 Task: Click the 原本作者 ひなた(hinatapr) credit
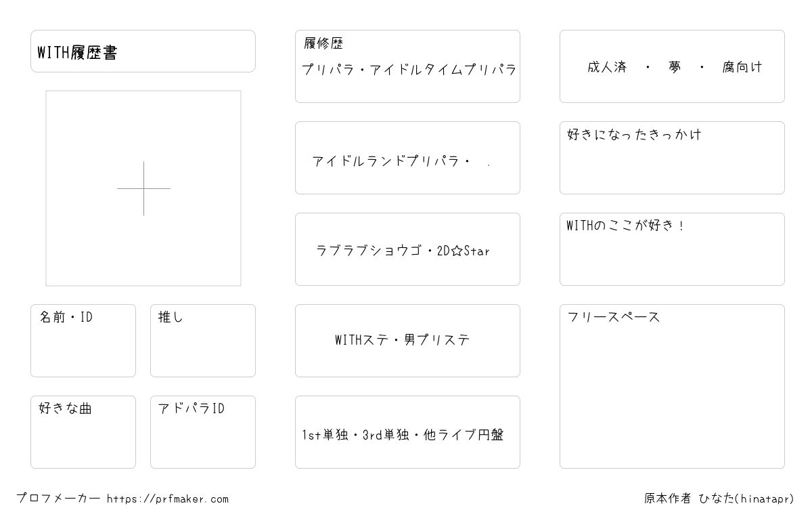[x=719, y=499]
